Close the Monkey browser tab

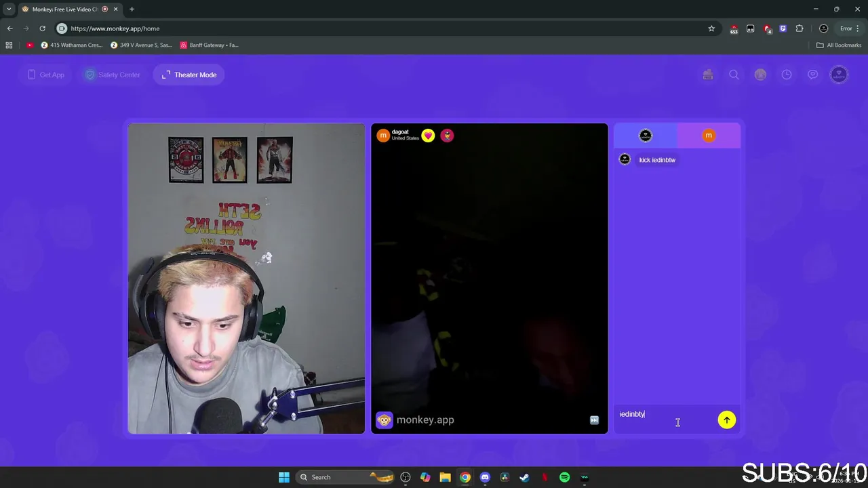(116, 9)
